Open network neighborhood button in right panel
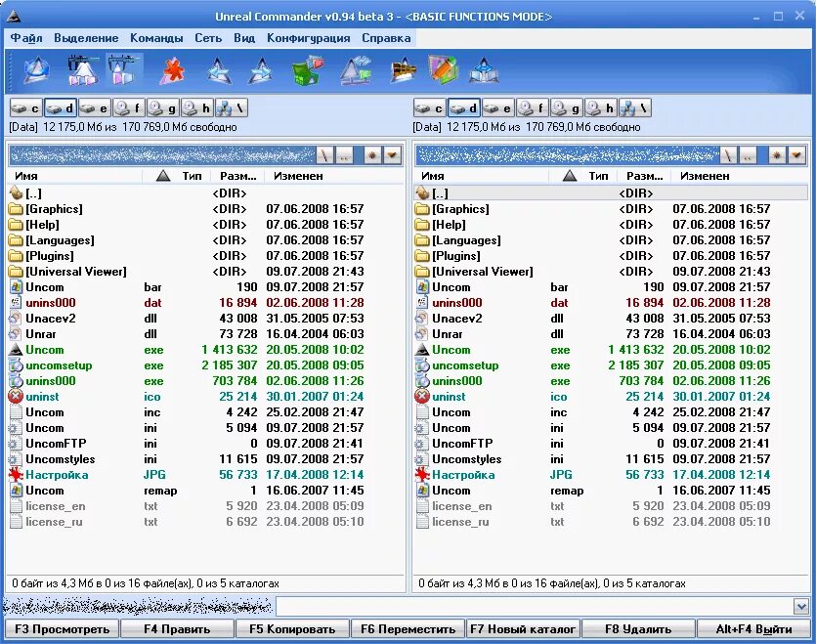The height and width of the screenshot is (644, 816). 634,108
